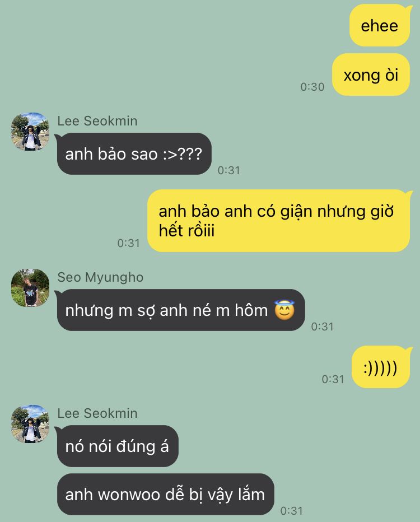Tap the halo smiley emoji
Image resolution: width=420 pixels, height=522 pixels.
284,310
